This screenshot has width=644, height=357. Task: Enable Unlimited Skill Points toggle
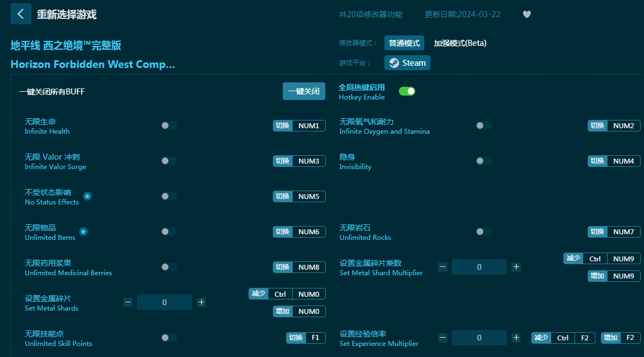(x=169, y=338)
